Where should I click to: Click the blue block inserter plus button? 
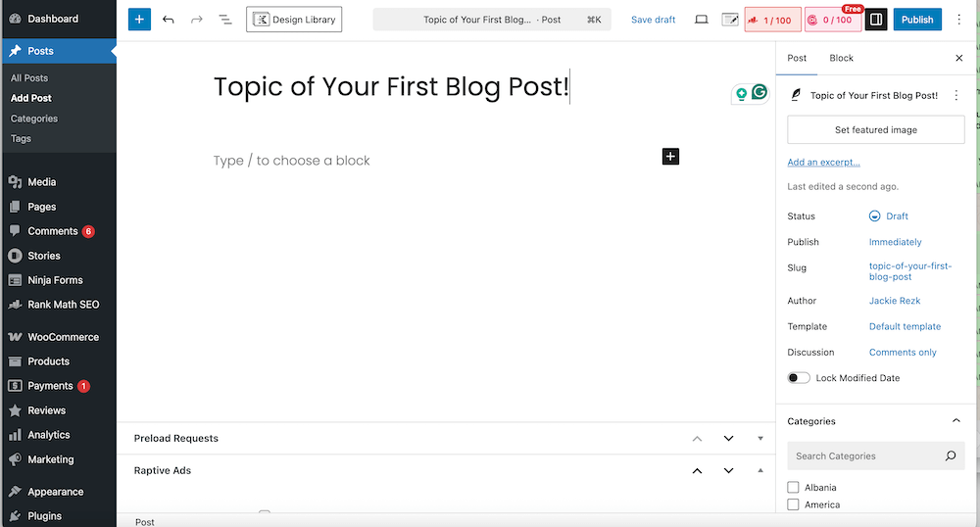tap(139, 20)
